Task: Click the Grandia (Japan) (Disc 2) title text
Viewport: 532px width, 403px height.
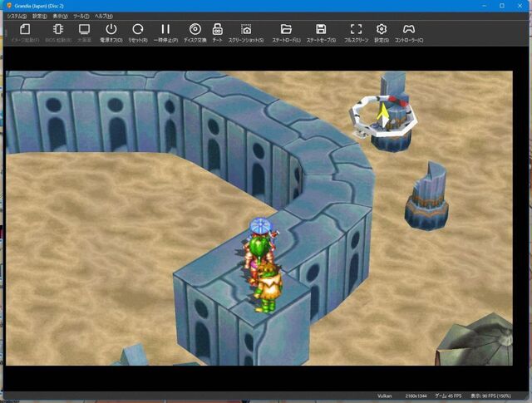Action: tap(39, 6)
